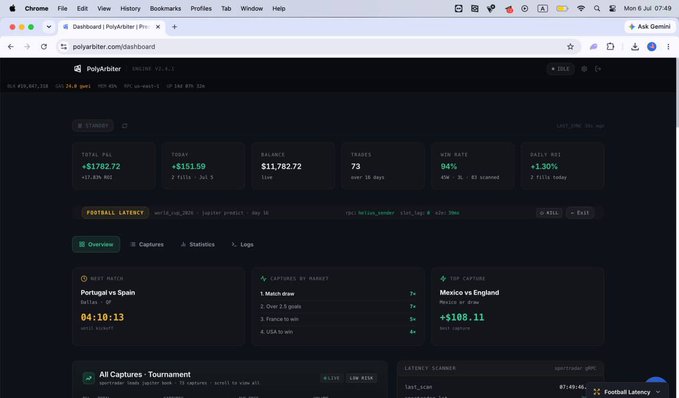The height and width of the screenshot is (398, 679).
Task: Open the Chrome profile avatar
Action: 651,46
